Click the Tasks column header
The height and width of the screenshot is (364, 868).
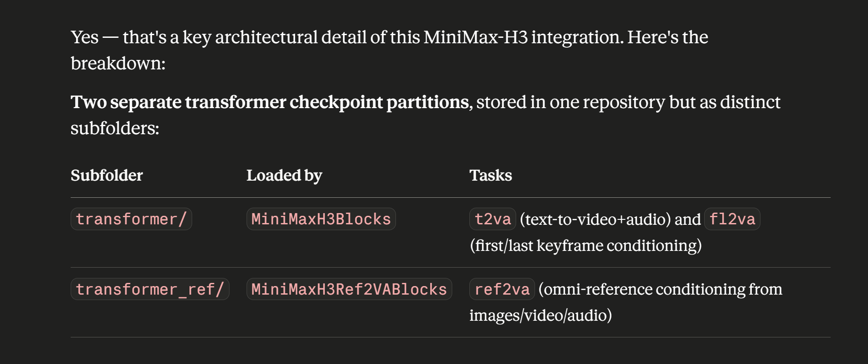click(x=490, y=175)
